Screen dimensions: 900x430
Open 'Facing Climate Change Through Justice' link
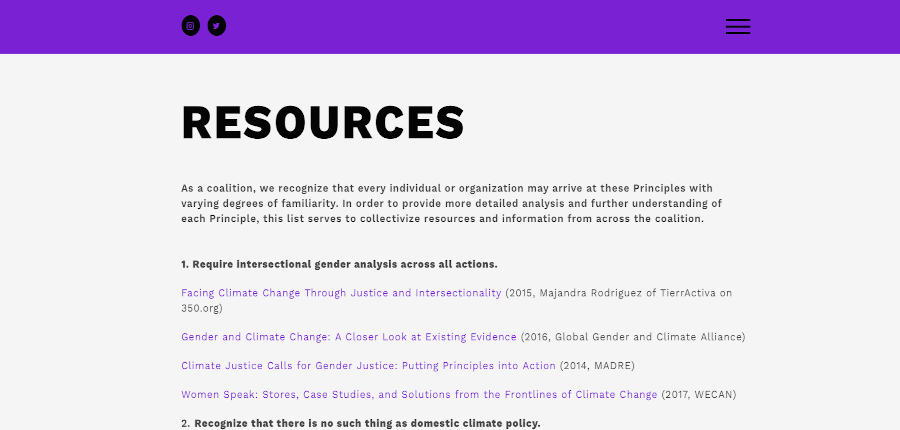(340, 293)
